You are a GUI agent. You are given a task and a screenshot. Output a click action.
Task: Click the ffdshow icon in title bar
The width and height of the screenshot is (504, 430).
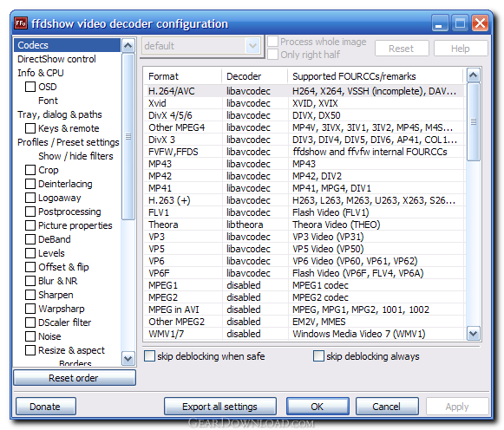point(21,23)
